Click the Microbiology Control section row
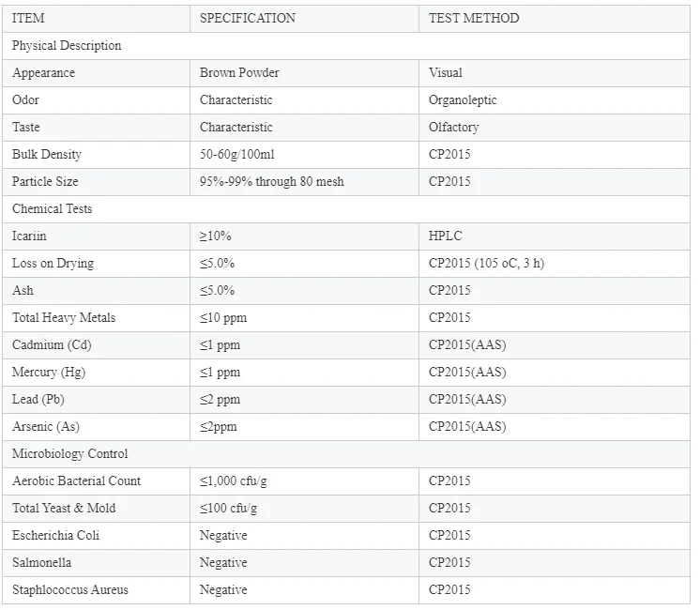 tap(70, 453)
